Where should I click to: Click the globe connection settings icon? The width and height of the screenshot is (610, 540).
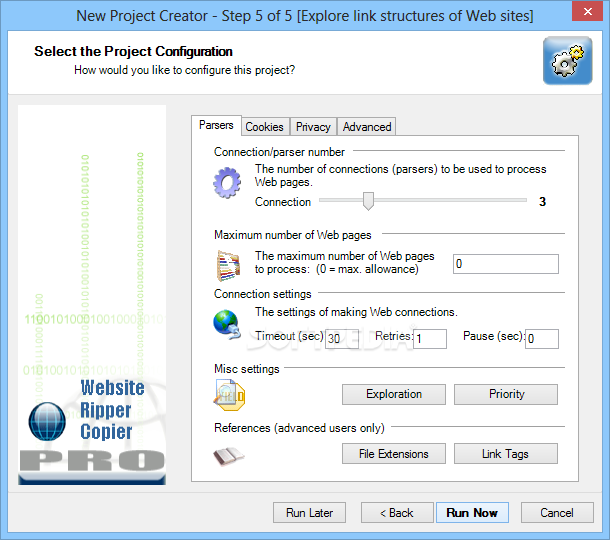[227, 324]
